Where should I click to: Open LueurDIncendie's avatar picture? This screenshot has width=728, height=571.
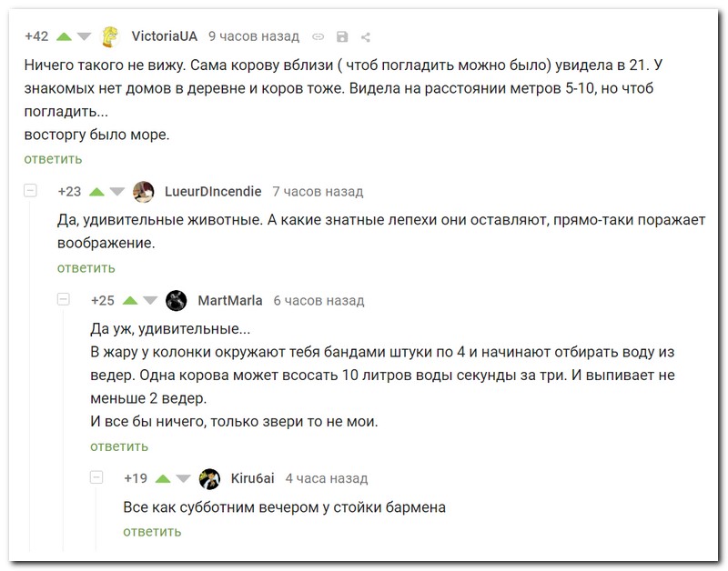144,192
